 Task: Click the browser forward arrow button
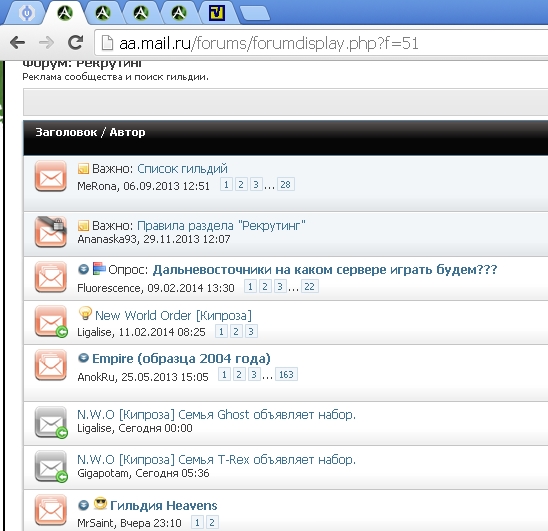tap(46, 43)
